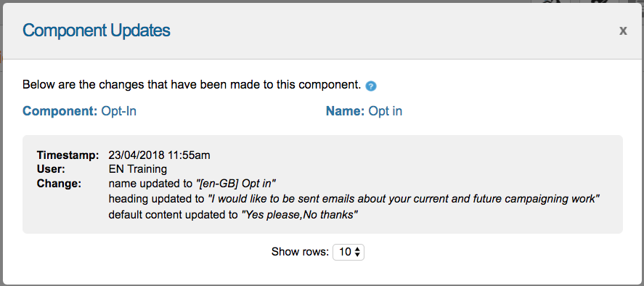Image resolution: width=644 pixels, height=286 pixels.
Task: Open the Show rows dropdown
Action: click(349, 252)
